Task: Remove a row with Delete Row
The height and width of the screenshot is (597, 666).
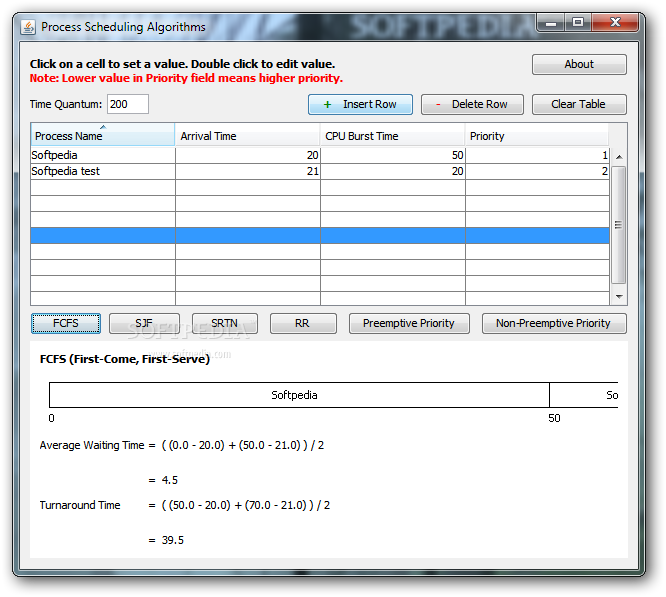Action: pyautogui.click(x=472, y=104)
